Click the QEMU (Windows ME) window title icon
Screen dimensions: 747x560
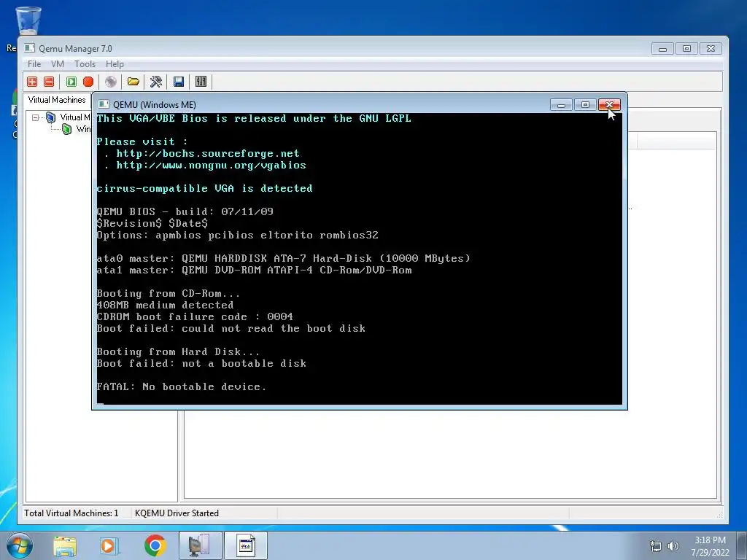[x=104, y=104]
